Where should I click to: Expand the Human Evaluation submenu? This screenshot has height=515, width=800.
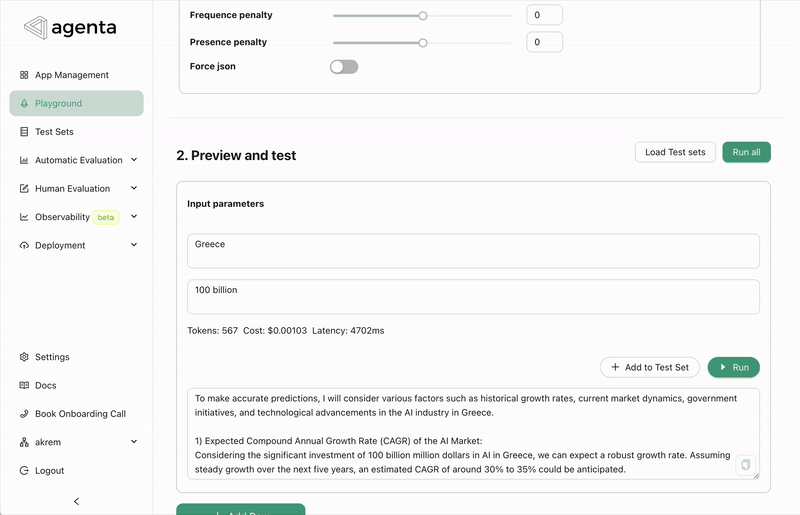coord(134,188)
